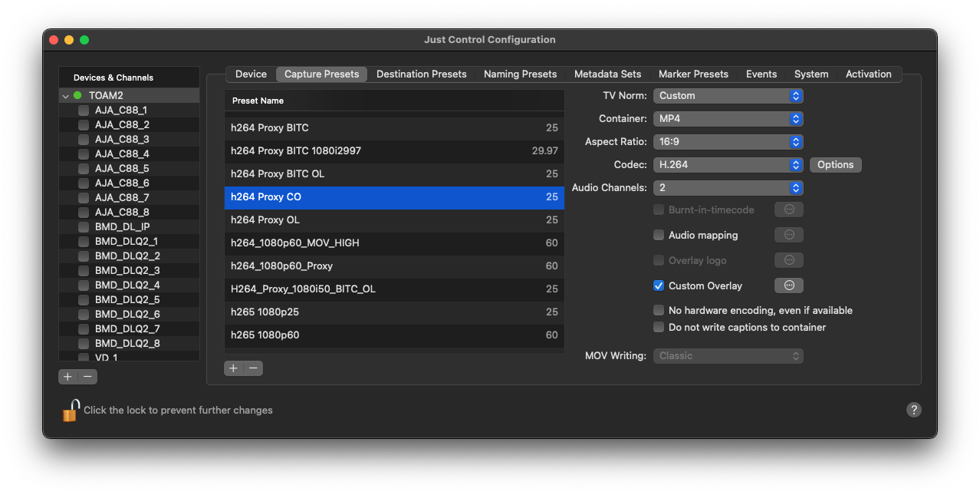Screen dimensions: 980x495
Task: Open Audio mapping settings ellipsis button
Action: pyautogui.click(x=789, y=235)
